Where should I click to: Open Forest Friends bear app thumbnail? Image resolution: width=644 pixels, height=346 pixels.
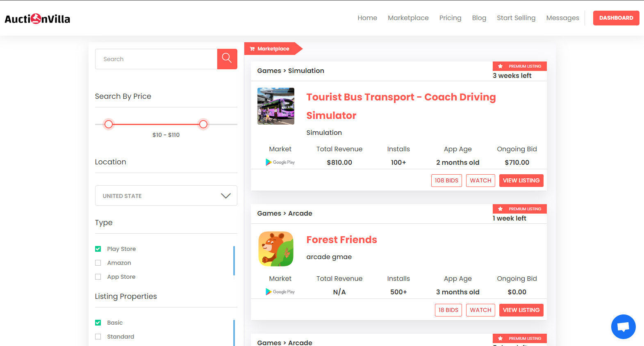(276, 249)
